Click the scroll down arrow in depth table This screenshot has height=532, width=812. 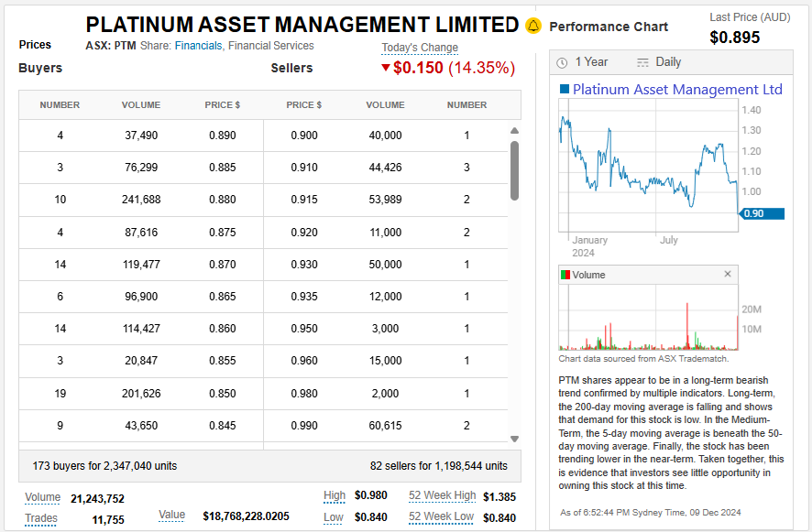[514, 440]
